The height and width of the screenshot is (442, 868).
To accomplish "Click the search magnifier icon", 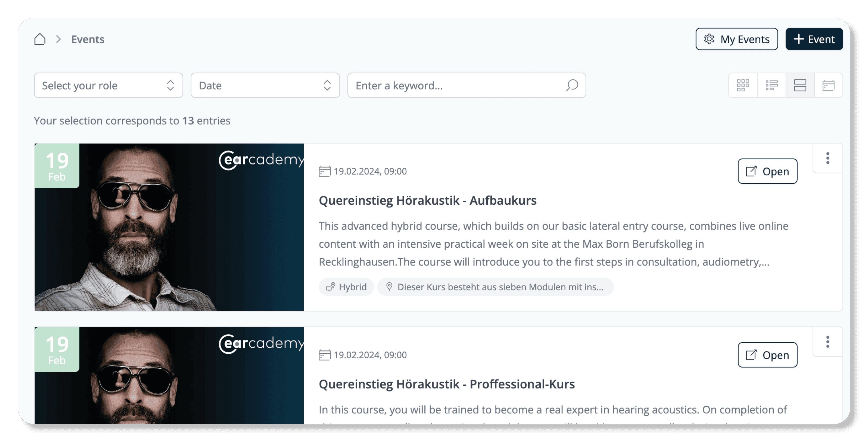I will 572,85.
